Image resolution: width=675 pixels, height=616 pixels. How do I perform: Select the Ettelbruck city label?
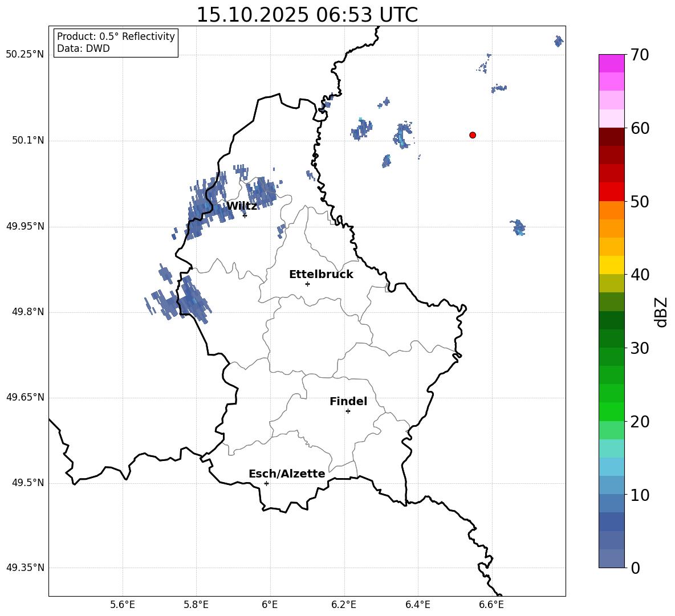click(x=321, y=275)
